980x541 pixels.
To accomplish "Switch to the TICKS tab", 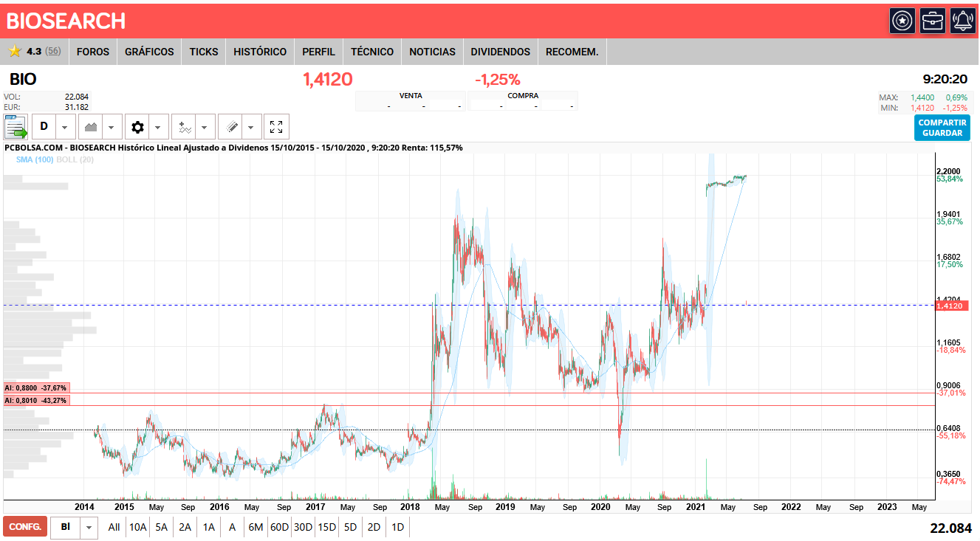I will pyautogui.click(x=204, y=52).
